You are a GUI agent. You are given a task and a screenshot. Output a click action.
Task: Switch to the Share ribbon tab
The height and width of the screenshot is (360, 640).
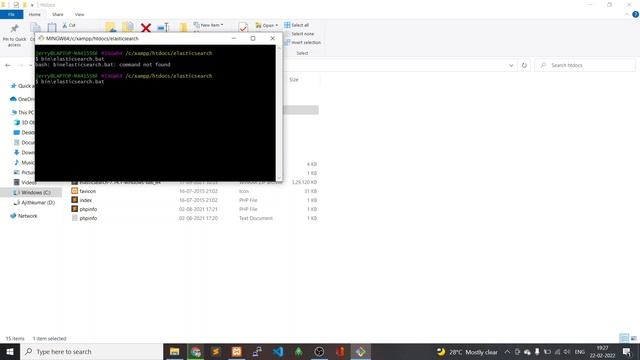(58, 14)
